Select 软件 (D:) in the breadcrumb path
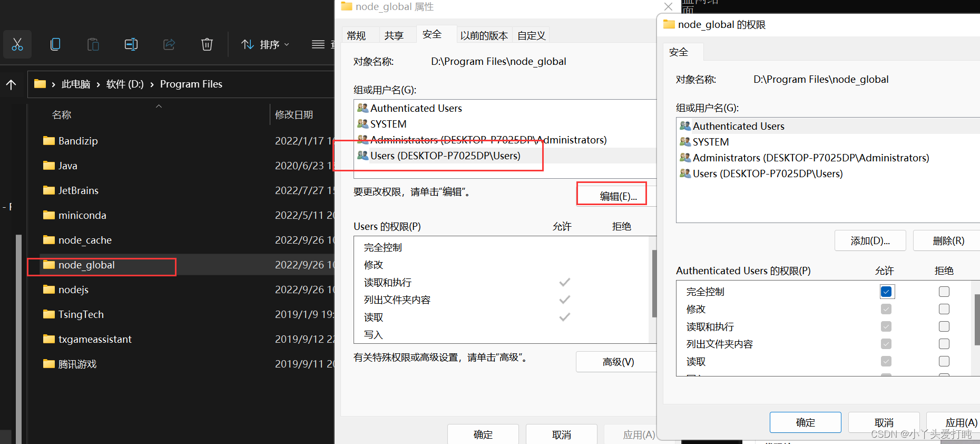This screenshot has height=444, width=980. click(x=125, y=84)
